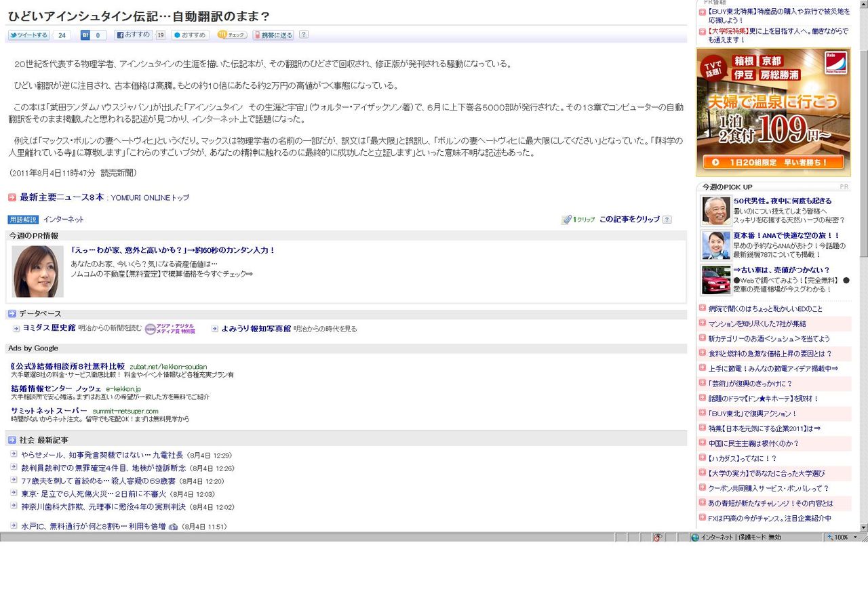Viewport: 868px width, 604px height.
Task: Click the ANA flight attendant thumbnail
Action: [716, 245]
